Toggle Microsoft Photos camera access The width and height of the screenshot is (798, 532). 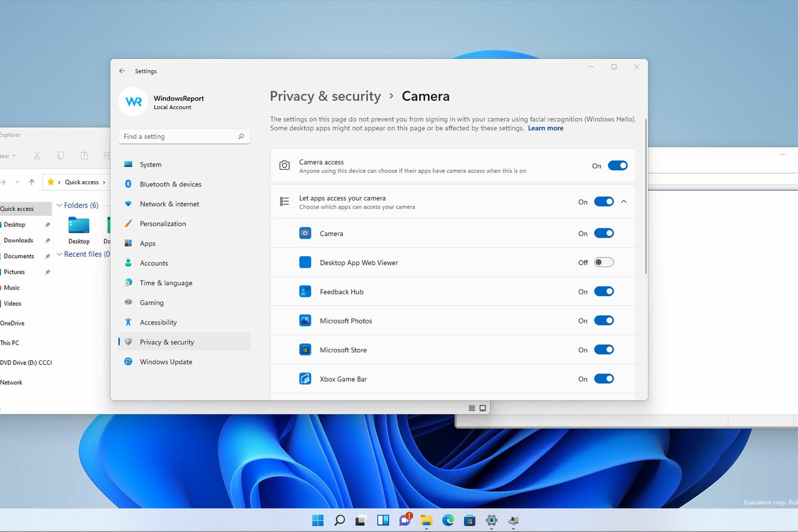click(604, 320)
